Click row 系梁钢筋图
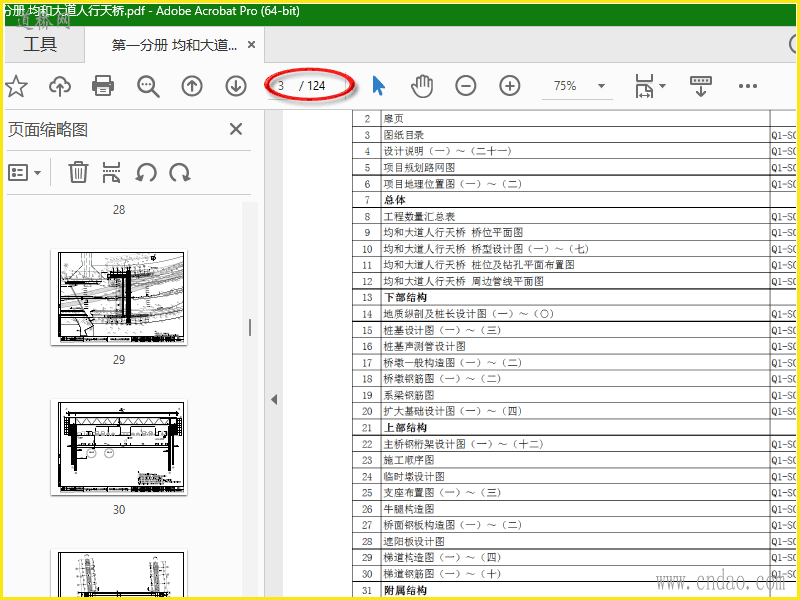 point(574,395)
